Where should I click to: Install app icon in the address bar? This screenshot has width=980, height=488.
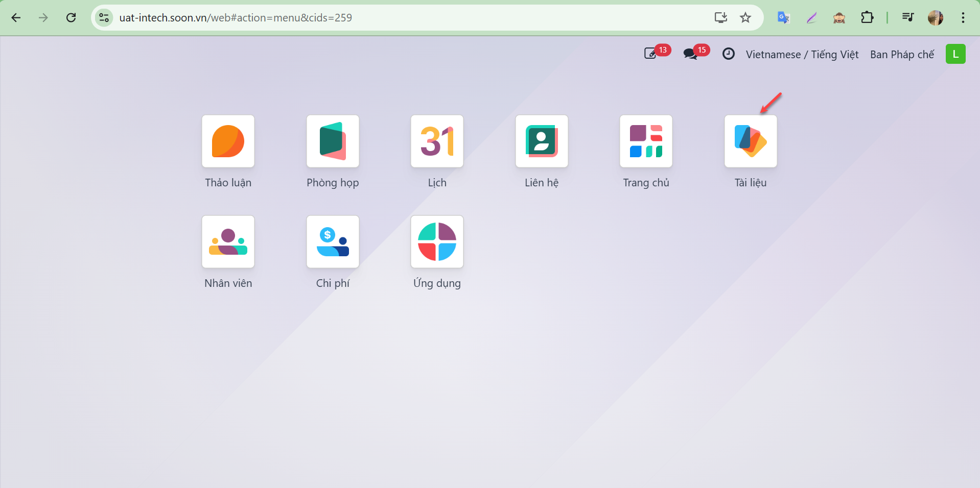pyautogui.click(x=720, y=18)
